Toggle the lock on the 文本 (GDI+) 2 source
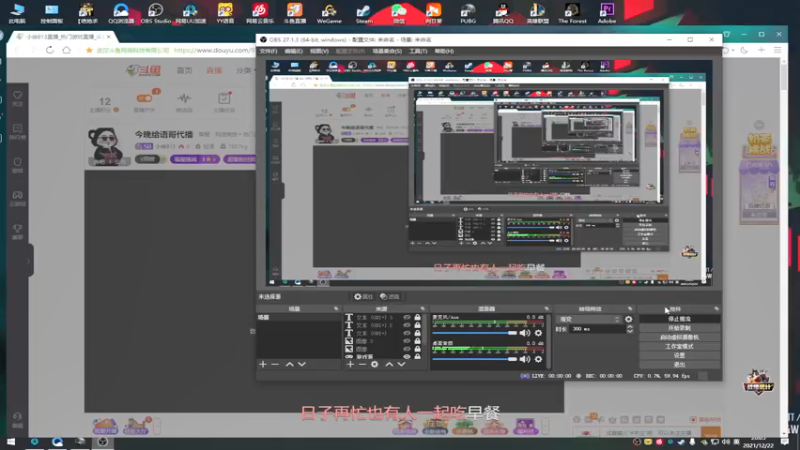This screenshot has width=800, height=450. pyautogui.click(x=417, y=325)
